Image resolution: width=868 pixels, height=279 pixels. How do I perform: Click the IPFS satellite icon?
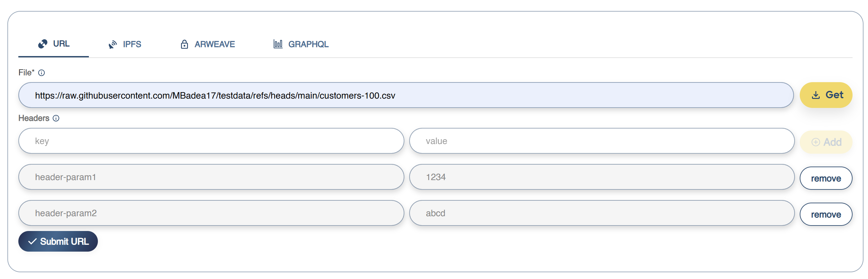[113, 44]
